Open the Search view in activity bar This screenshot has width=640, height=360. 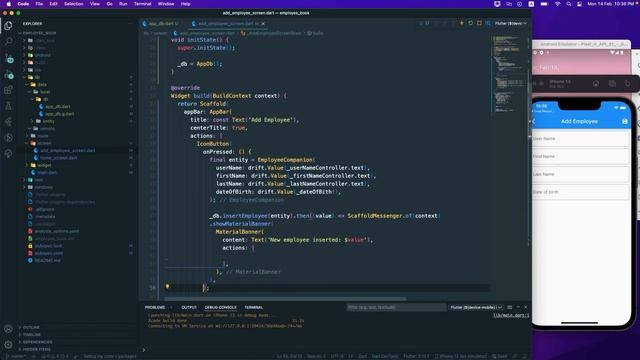pos(8,42)
